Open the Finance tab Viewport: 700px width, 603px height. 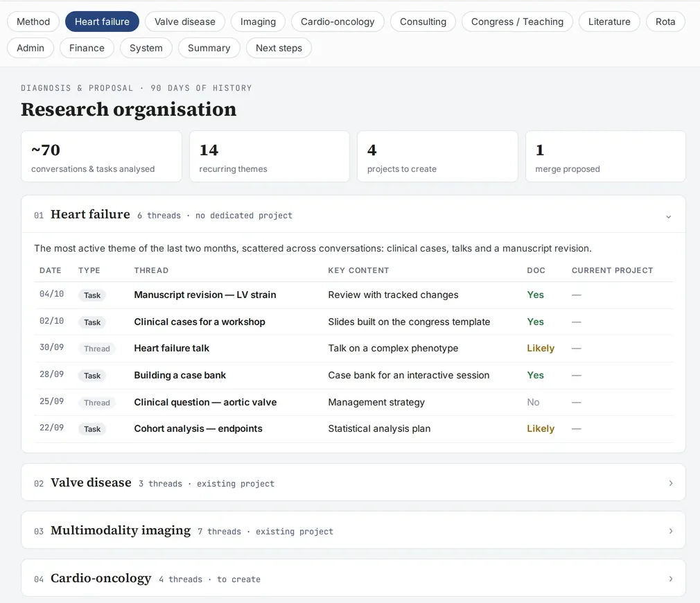(x=87, y=48)
